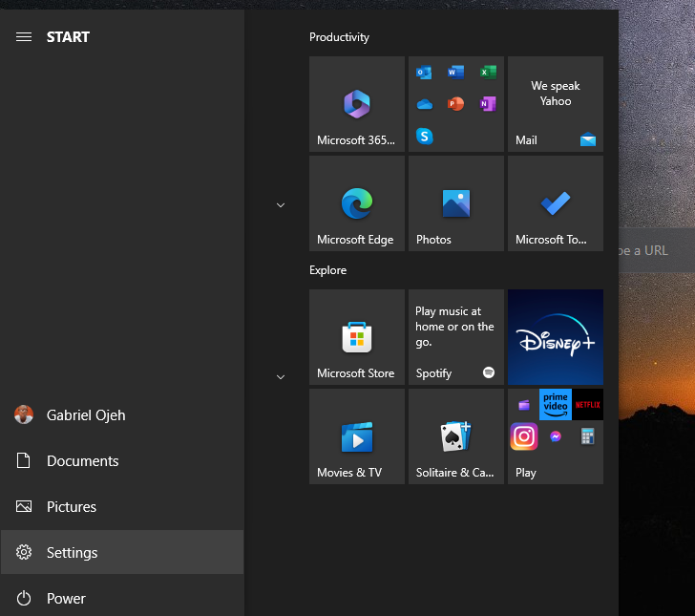Launch Outlook from the Office folder tile
This screenshot has height=616, width=695.
pyautogui.click(x=424, y=72)
